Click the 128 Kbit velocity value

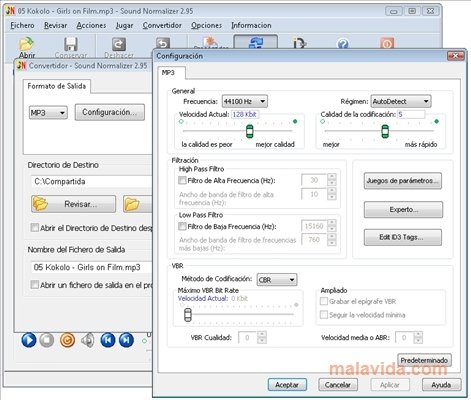click(x=245, y=114)
